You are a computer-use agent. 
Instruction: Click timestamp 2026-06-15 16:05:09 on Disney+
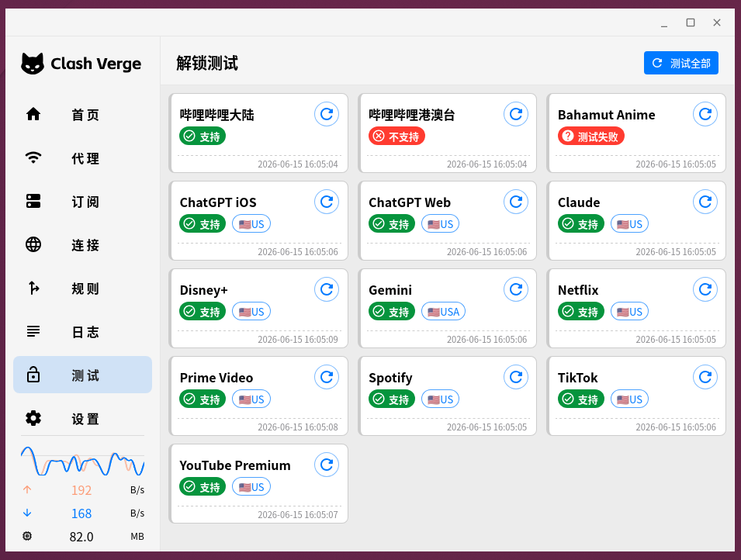[x=298, y=339]
